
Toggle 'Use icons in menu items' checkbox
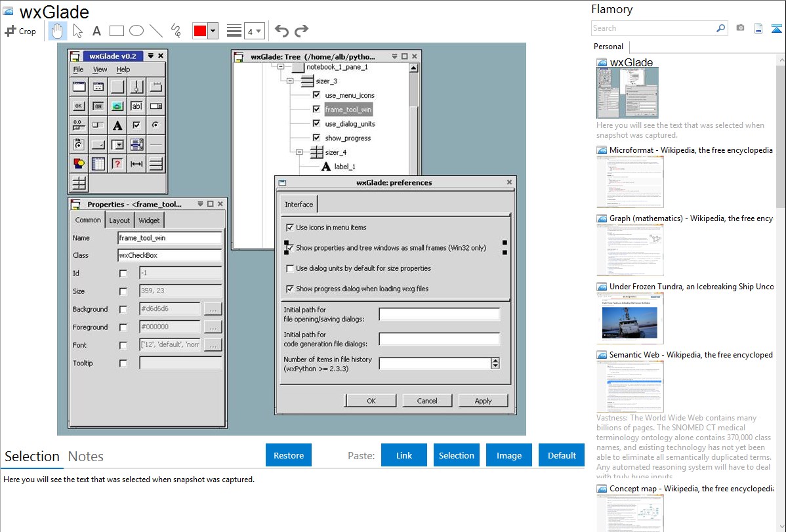click(x=290, y=228)
